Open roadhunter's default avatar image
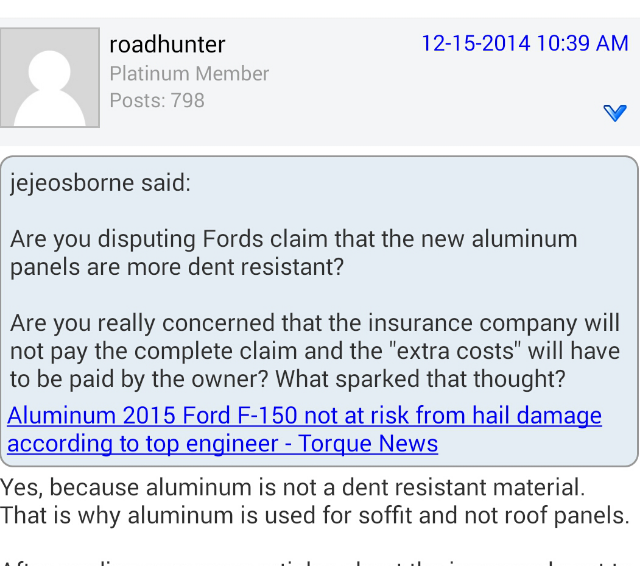640x566 pixels. pos(50,78)
